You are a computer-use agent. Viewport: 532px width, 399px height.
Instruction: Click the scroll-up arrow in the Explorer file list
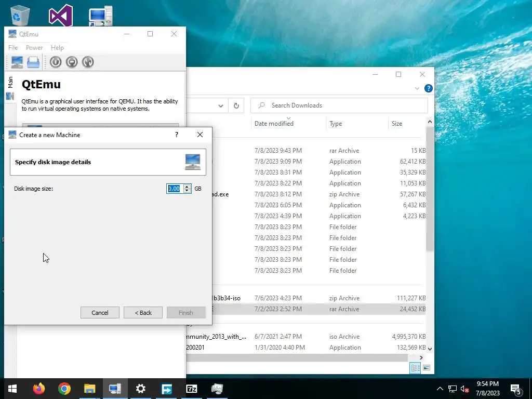coord(430,122)
